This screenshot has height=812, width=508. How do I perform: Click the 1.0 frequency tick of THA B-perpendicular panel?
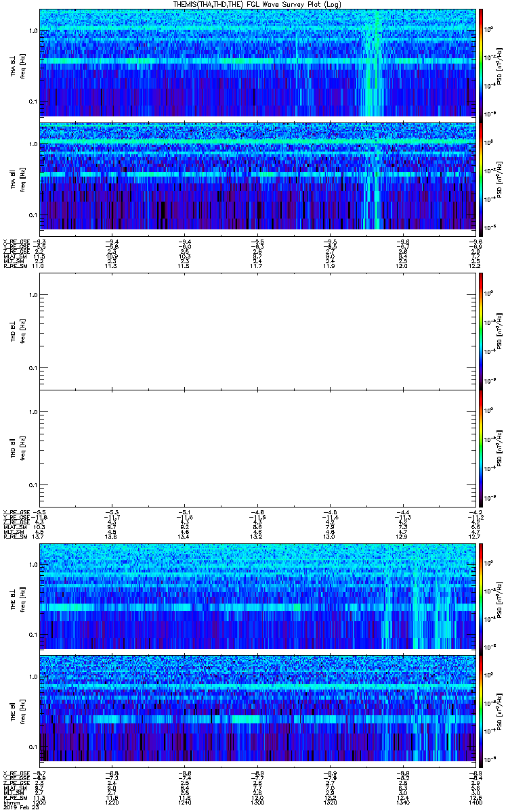tap(33, 32)
